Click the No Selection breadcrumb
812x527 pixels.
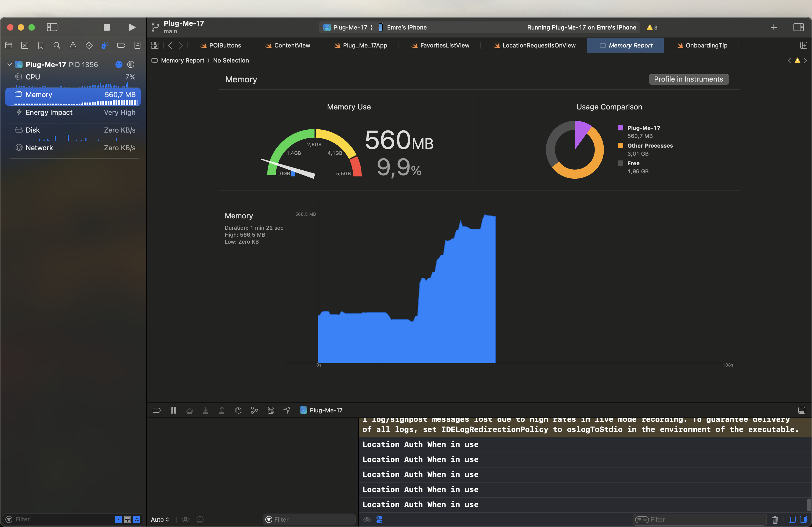click(231, 60)
